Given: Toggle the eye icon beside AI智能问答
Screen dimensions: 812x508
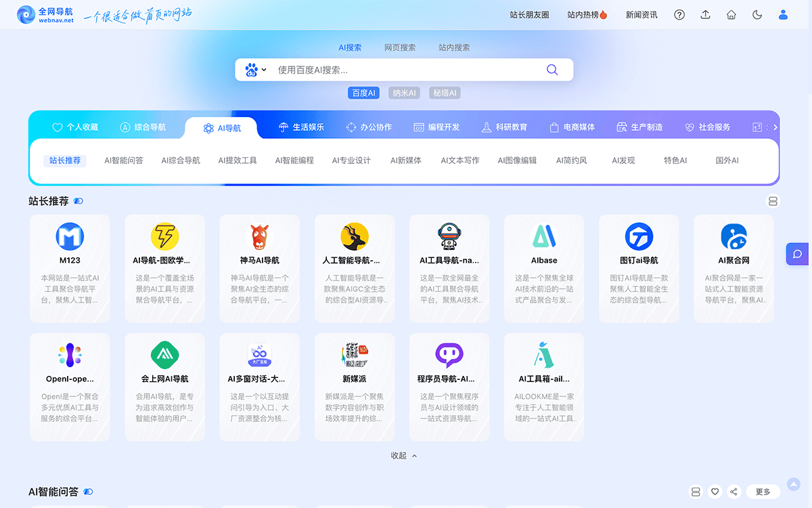Looking at the screenshot, I should coord(88,492).
